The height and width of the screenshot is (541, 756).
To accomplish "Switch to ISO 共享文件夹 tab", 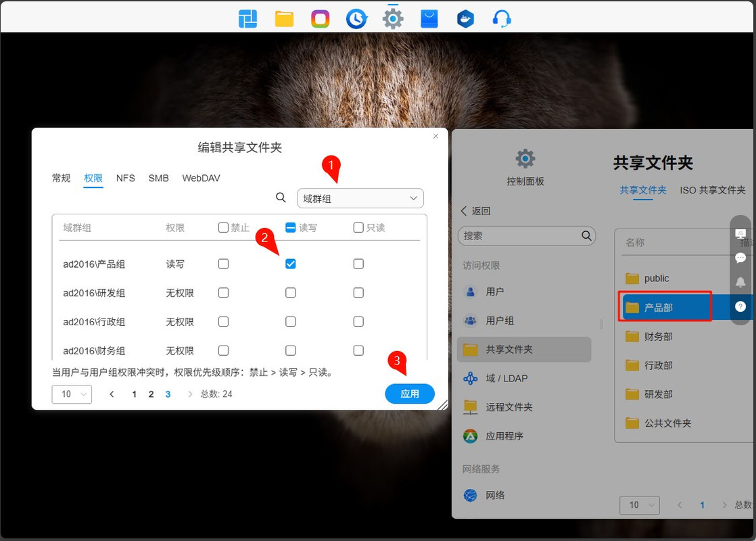I will pos(713,190).
